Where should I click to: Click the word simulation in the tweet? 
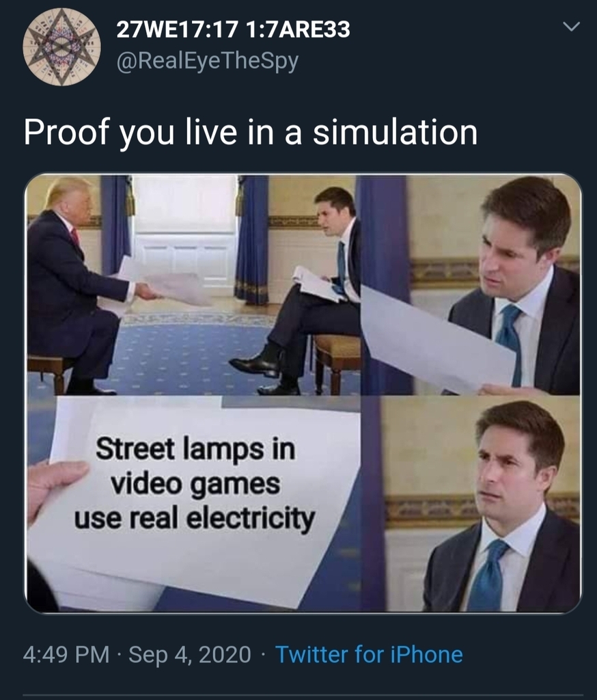(395, 133)
